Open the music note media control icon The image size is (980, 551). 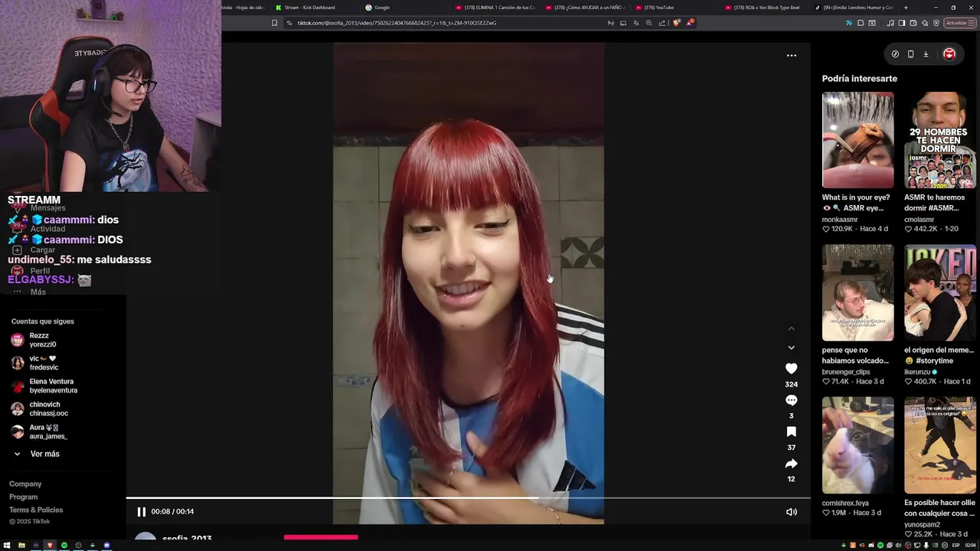[x=890, y=23]
